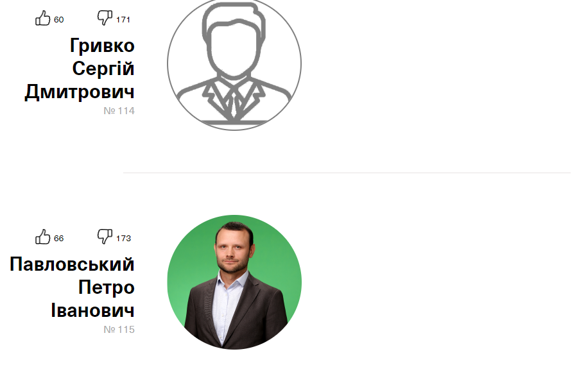Image resolution: width=588 pixels, height=365 pixels.
Task: Click the first name Петро
Action: pos(107,287)
